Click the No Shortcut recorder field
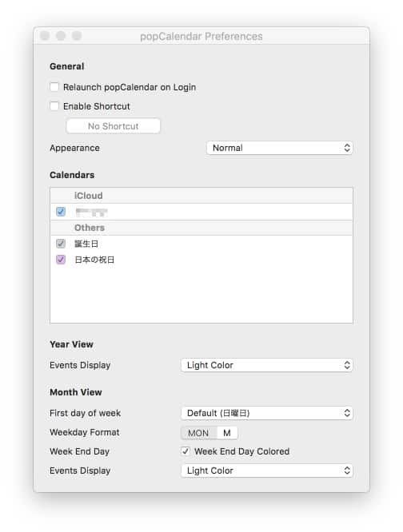The width and height of the screenshot is (403, 532). 113,126
